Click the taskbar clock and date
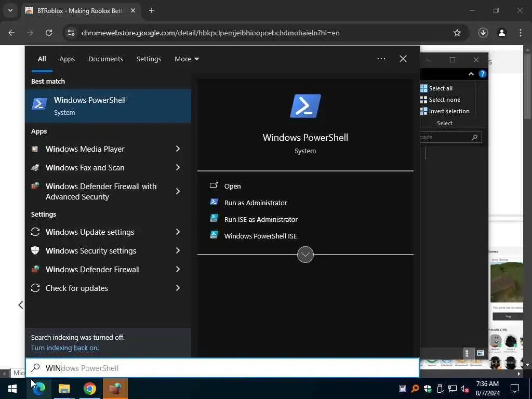Image resolution: width=532 pixels, height=399 pixels. 487,389
